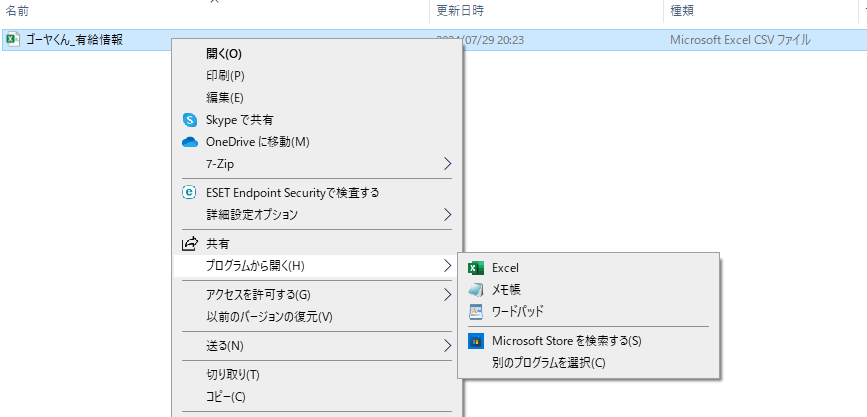
Task: Click the OneDrive cloud icon
Action: click(x=190, y=142)
